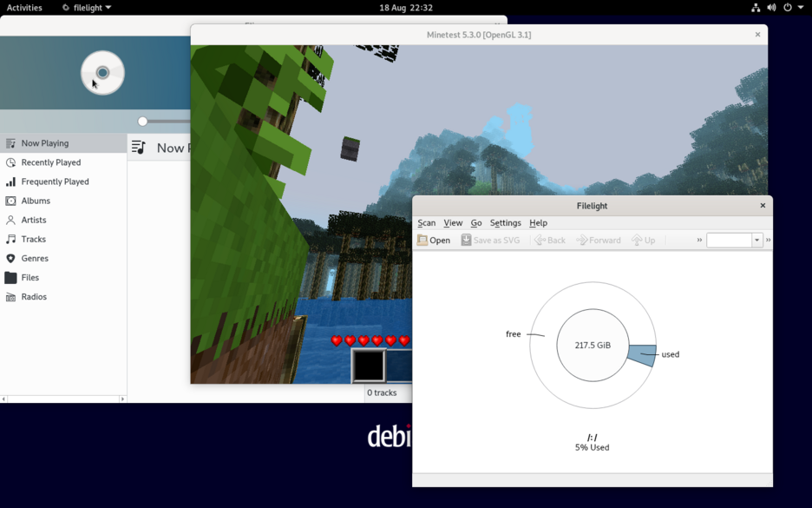Open the Go menu in Filelight
812x508 pixels.
[476, 223]
